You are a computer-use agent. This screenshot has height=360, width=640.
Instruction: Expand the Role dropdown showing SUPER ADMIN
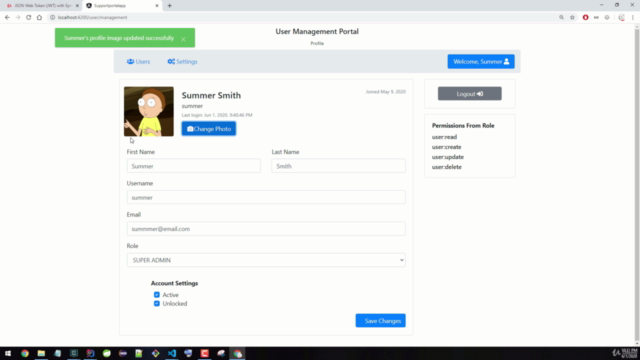(x=266, y=260)
